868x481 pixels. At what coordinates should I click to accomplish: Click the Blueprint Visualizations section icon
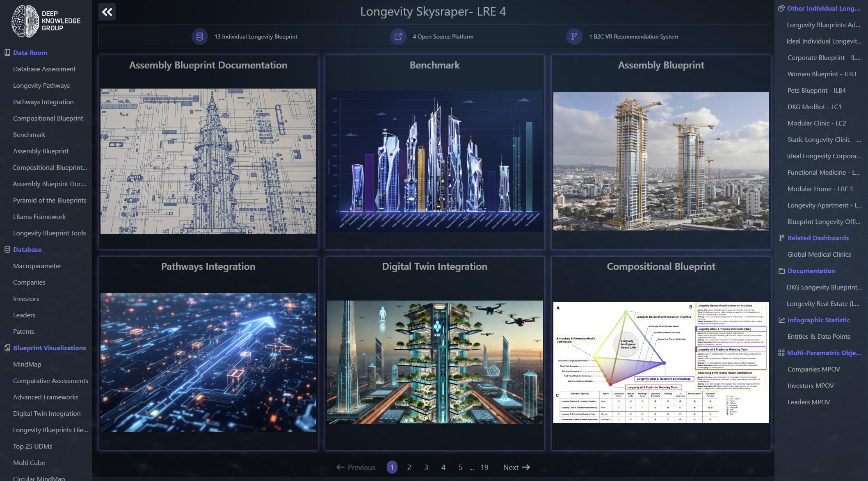(x=7, y=348)
